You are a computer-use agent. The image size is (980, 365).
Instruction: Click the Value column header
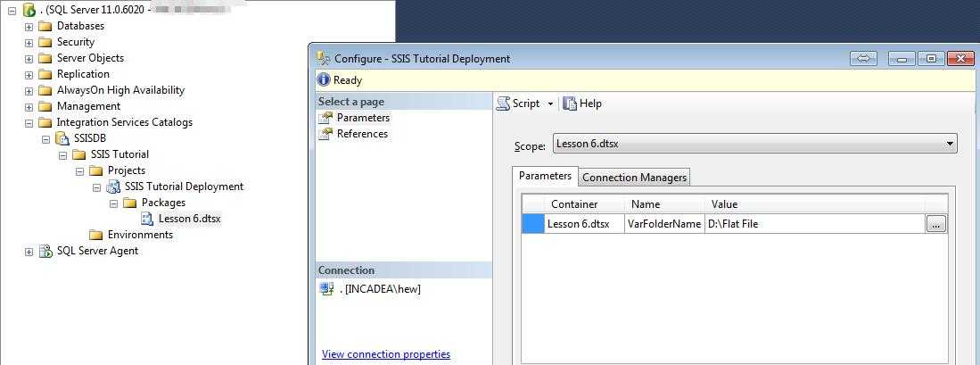point(815,204)
